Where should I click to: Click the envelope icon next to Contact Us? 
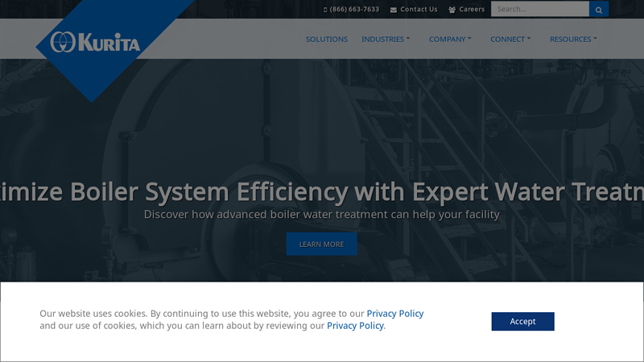click(x=394, y=10)
